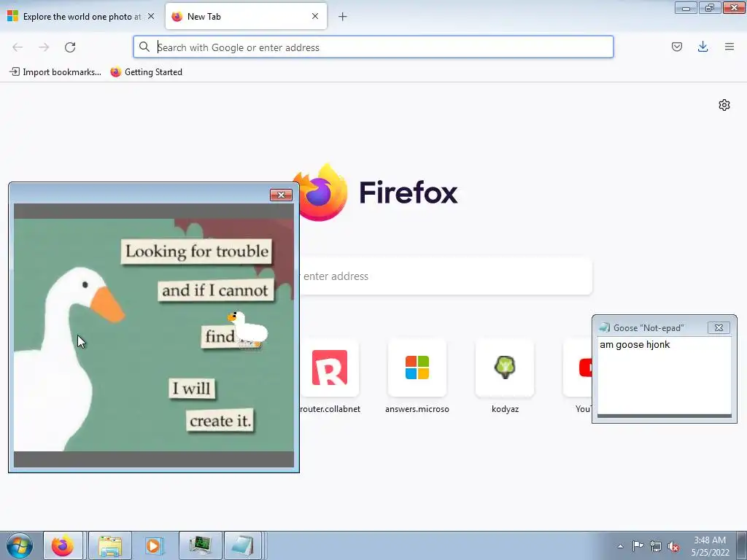
Task: Click the 'create it.' meme text
Action: pos(220,421)
